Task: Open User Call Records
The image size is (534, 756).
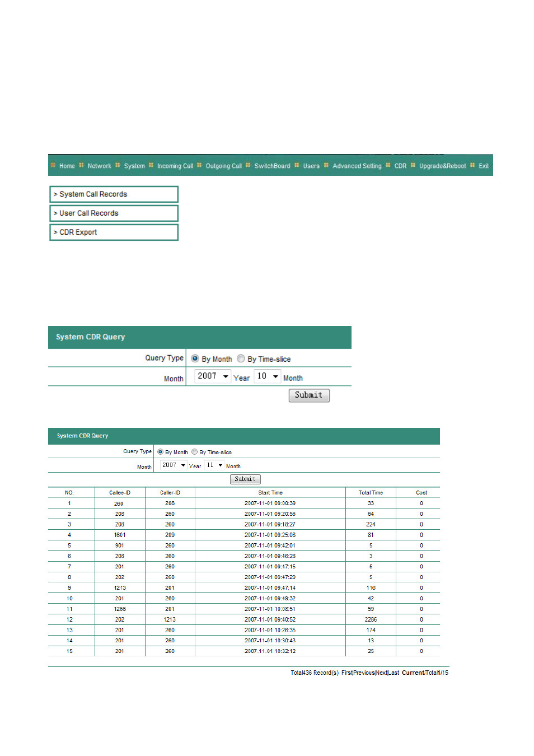Action: pos(114,213)
